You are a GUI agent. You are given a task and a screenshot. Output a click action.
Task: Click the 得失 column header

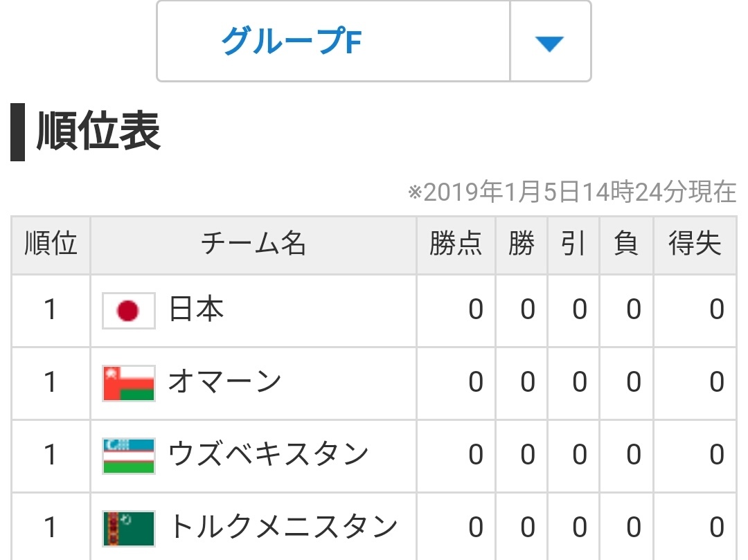pos(695,244)
